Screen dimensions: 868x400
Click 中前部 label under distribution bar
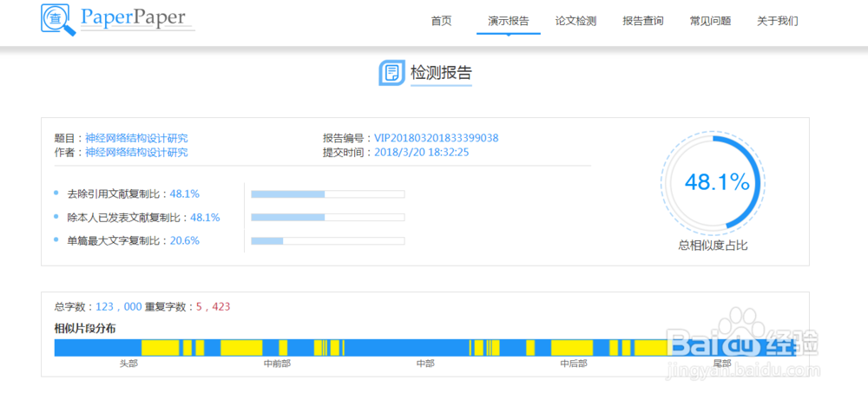tap(278, 364)
